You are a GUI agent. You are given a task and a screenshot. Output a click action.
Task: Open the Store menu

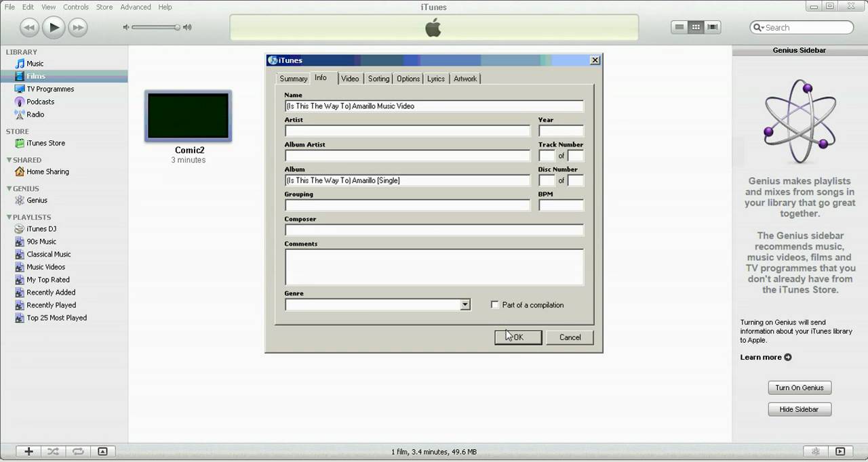point(104,7)
